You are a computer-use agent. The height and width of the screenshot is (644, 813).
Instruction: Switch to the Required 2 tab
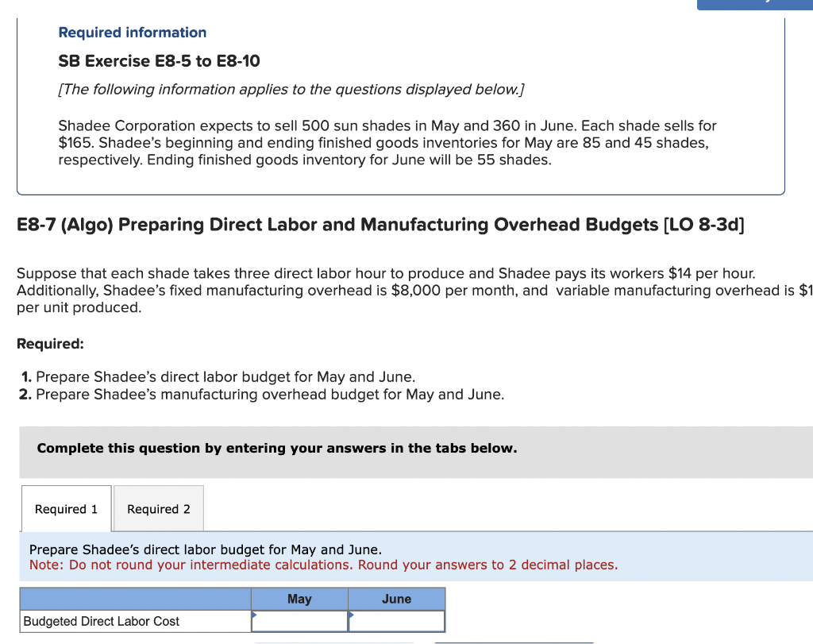(159, 509)
